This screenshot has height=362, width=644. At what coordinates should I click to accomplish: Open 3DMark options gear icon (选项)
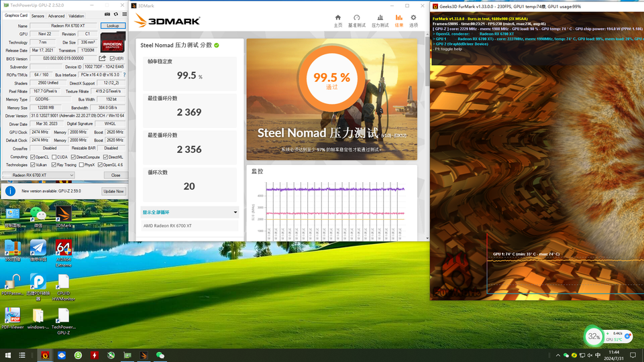coord(413,21)
